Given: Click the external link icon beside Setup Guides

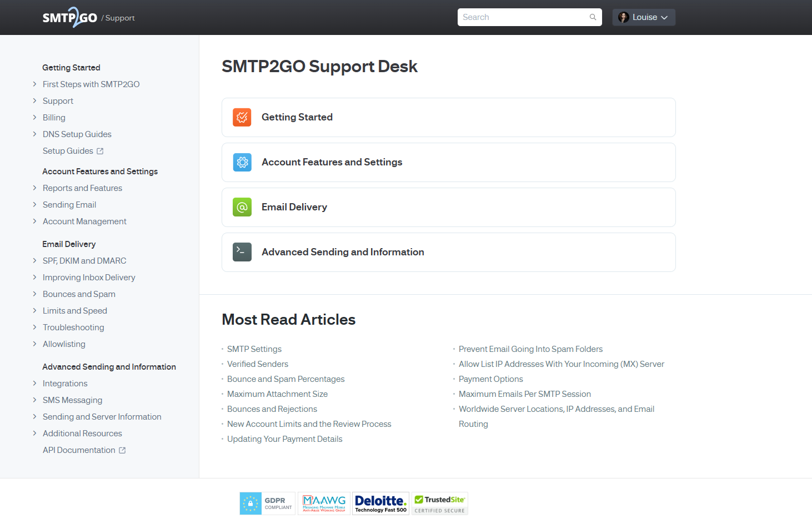Looking at the screenshot, I should [100, 151].
